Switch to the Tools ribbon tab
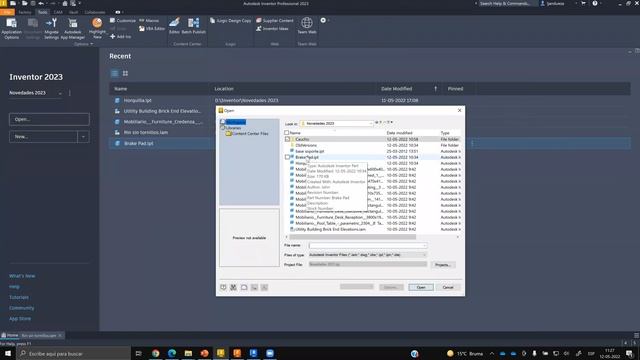Image resolution: width=640 pixels, height=360 pixels. (x=42, y=12)
